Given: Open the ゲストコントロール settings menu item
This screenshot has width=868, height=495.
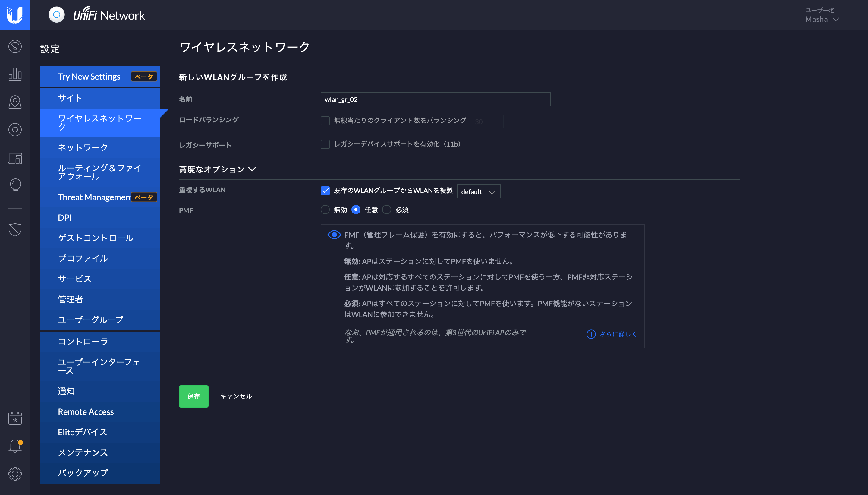Looking at the screenshot, I should pyautogui.click(x=96, y=238).
